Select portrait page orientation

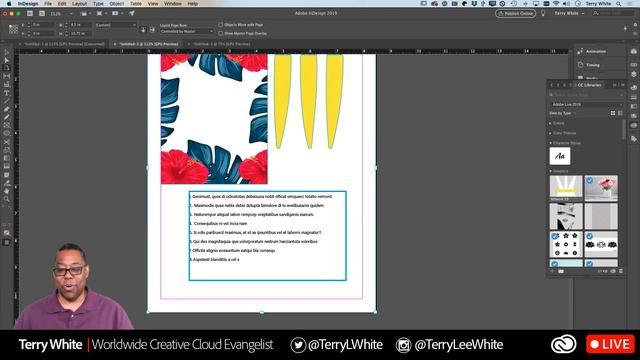coord(143,30)
